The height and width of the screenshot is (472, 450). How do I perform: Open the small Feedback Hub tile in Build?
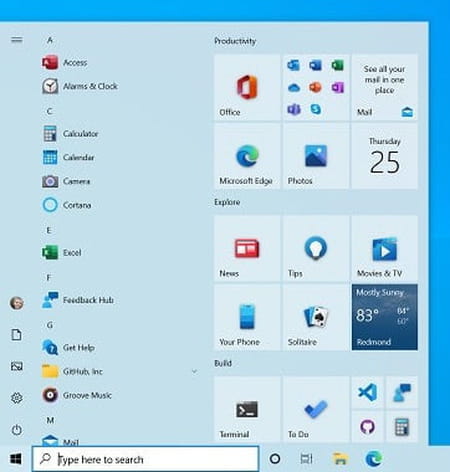(x=402, y=392)
